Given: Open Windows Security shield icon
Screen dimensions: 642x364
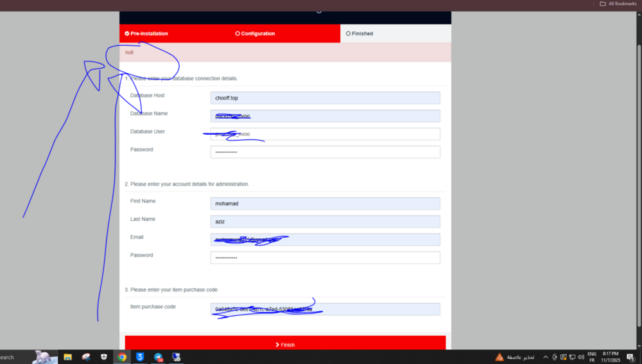Looking at the screenshot, I should point(104,357).
